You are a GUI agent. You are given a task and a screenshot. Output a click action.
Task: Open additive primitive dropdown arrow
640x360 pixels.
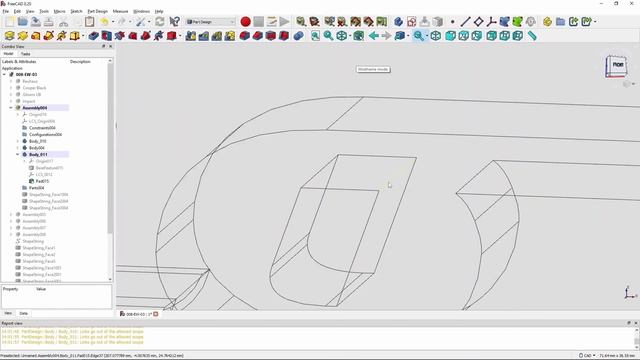tap(83, 36)
